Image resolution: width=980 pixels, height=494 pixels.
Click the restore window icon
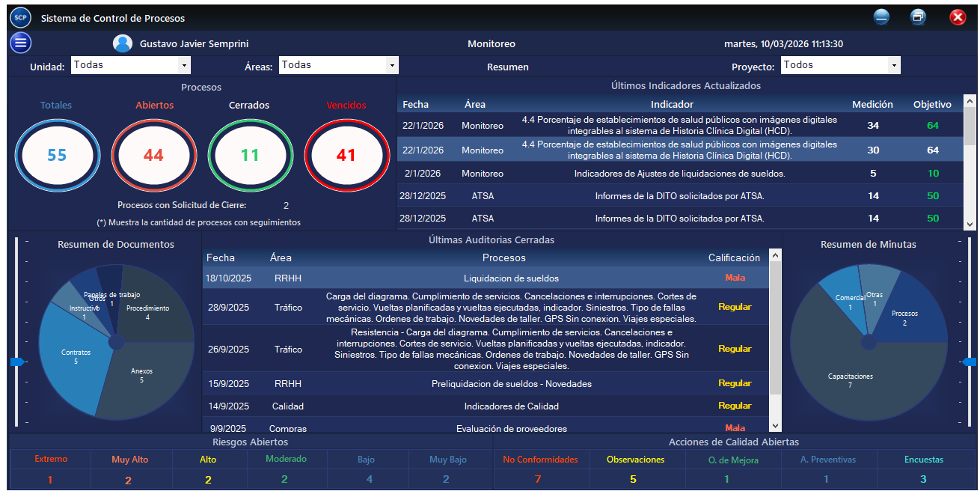[918, 17]
